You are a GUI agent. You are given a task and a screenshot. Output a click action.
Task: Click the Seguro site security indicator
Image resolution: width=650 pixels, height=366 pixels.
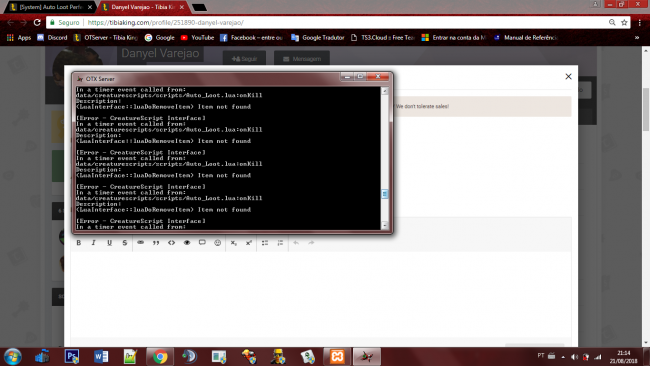(65, 22)
